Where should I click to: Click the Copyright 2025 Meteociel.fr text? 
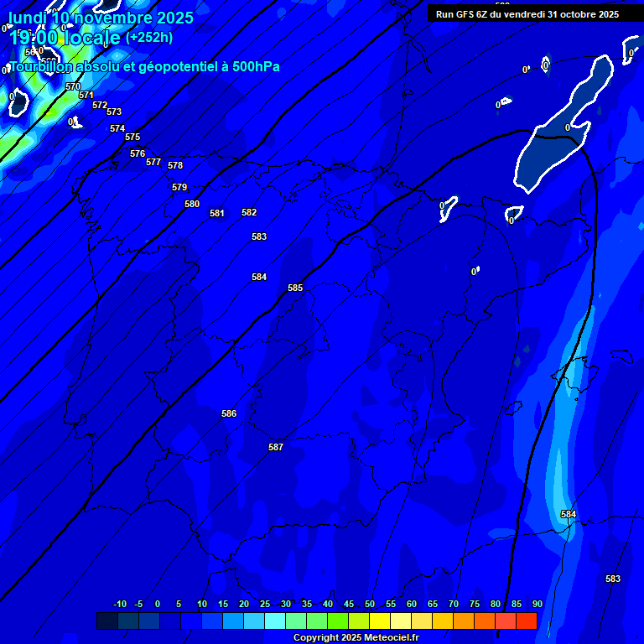356,638
